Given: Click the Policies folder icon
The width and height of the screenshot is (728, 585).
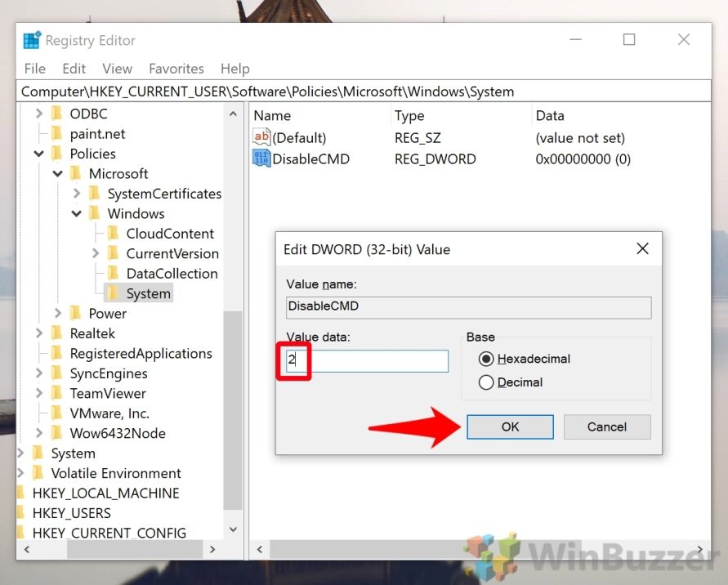Looking at the screenshot, I should [56, 154].
